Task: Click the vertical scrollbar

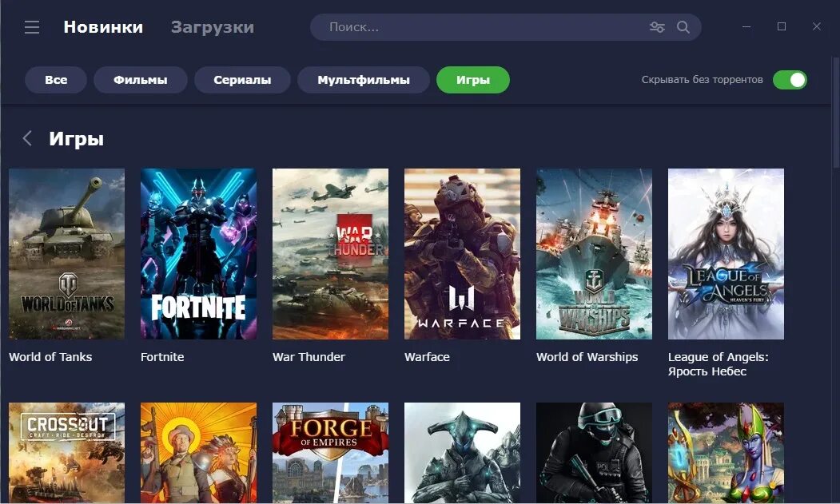Action: 836,113
